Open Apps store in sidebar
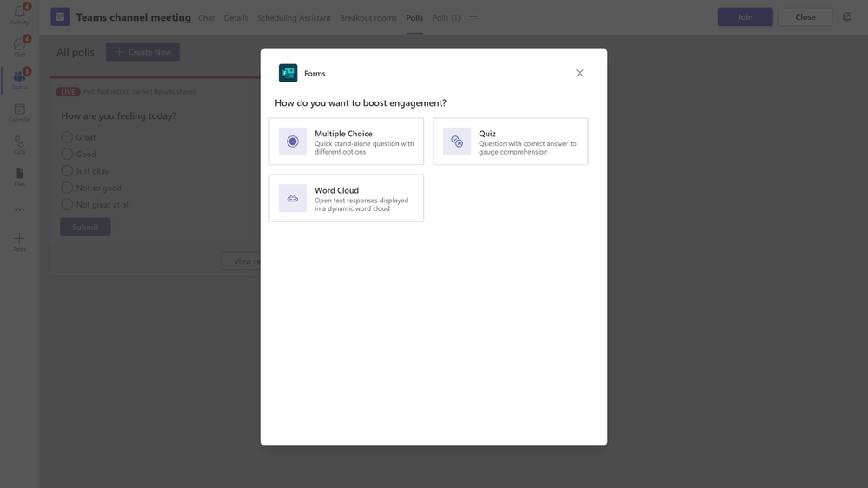Image resolution: width=868 pixels, height=488 pixels. tap(19, 241)
